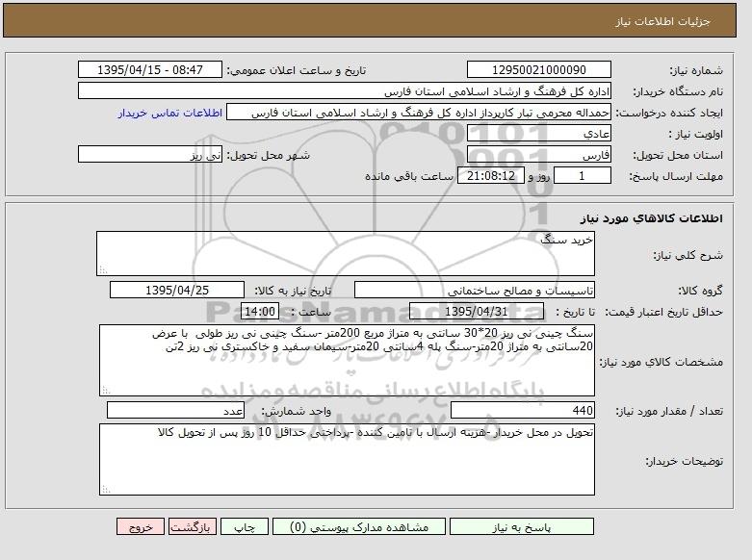The height and width of the screenshot is (560, 752).
Task: Click the خروج exit button
Action: pos(141,527)
